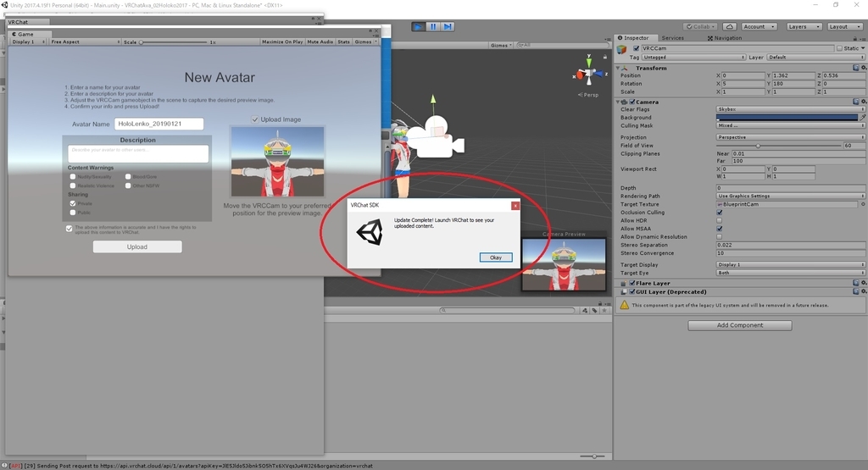Open Transform component help book icon
Viewport: 868px width, 470px height.
click(x=856, y=68)
